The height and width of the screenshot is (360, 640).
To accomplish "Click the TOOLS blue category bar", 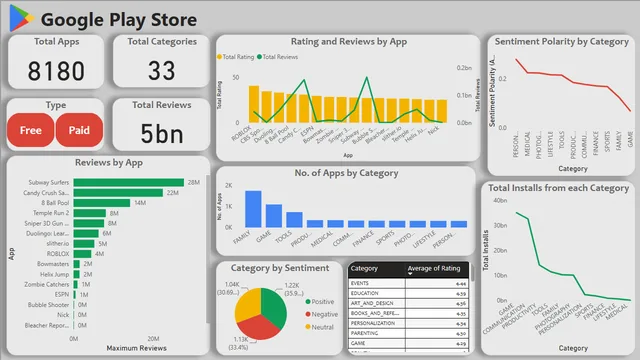I will point(294,220).
